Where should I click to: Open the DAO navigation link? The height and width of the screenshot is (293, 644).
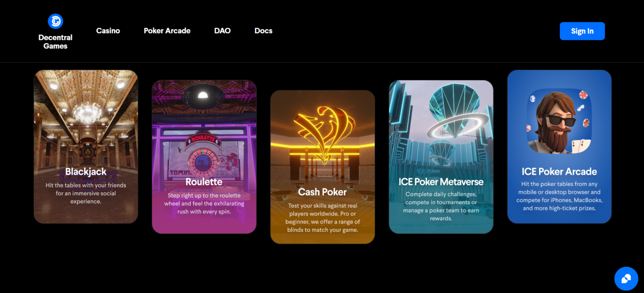222,31
